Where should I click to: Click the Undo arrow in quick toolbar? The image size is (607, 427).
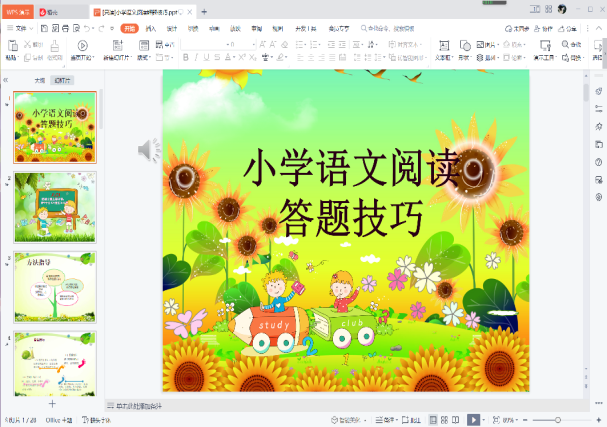pos(87,29)
